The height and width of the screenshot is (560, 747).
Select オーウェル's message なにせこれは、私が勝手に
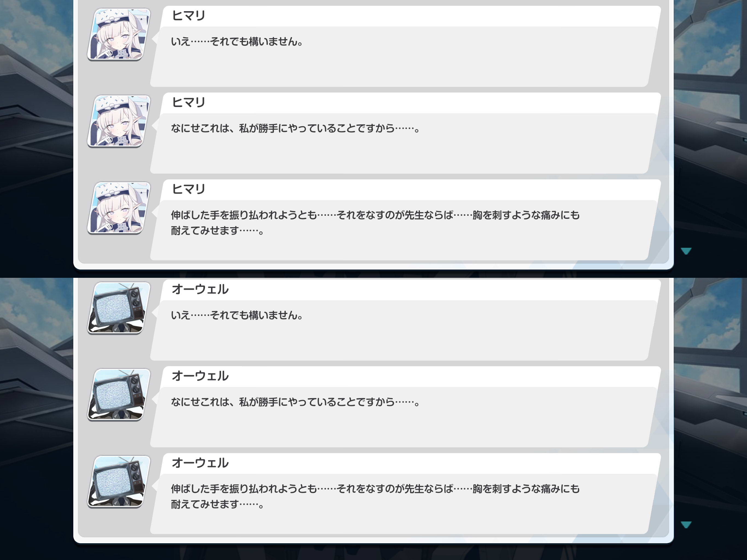pos(296,402)
